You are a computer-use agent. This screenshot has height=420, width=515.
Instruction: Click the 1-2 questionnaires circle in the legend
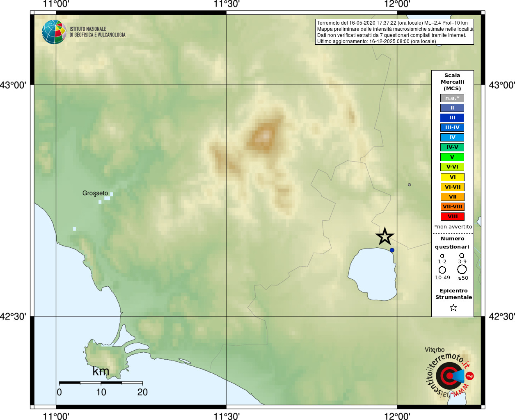click(442, 256)
